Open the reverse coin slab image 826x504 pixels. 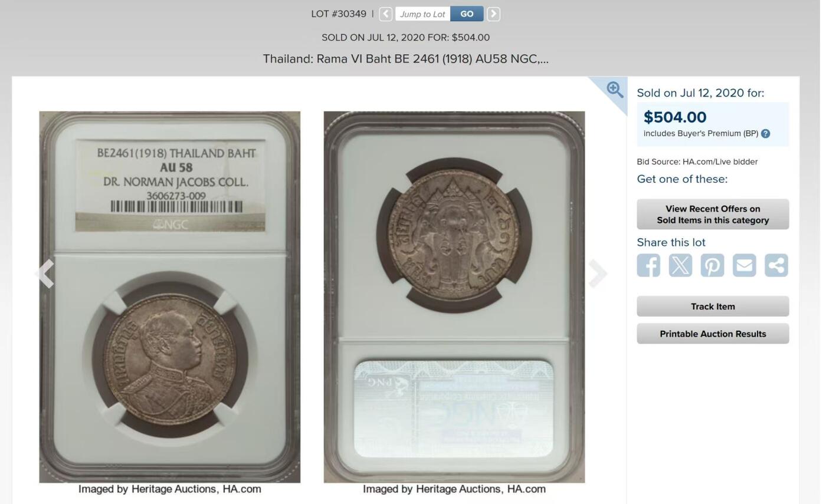pos(454,297)
